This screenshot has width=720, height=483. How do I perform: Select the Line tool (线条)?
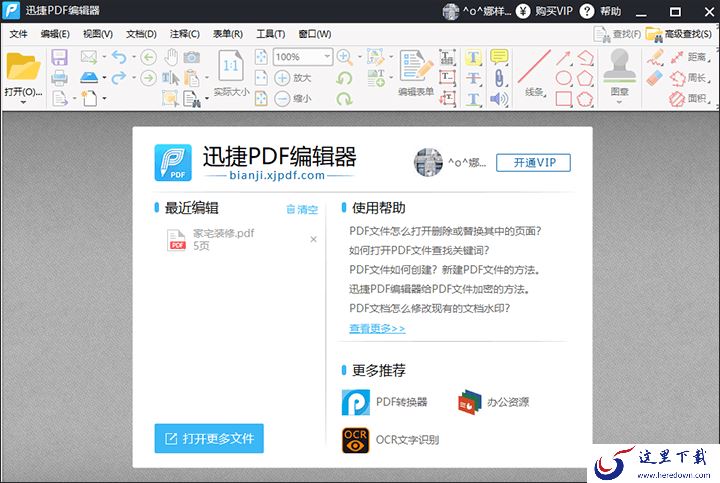pos(534,73)
